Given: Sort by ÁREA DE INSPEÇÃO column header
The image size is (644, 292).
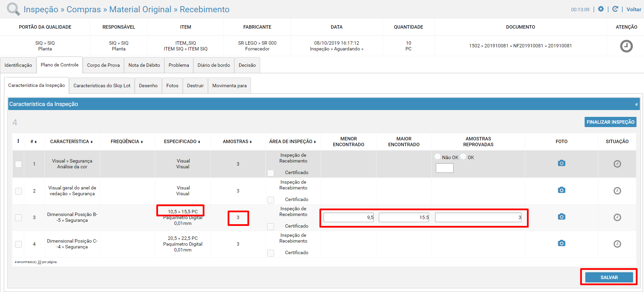Looking at the screenshot, I should [x=292, y=141].
